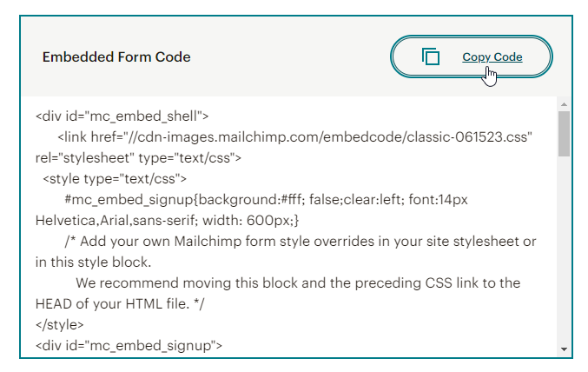Click the code box scrollbar thumb
588x372 pixels.
click(564, 133)
